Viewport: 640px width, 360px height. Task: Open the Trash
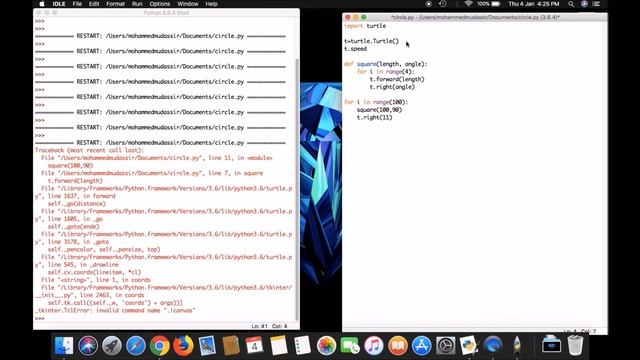coord(575,346)
